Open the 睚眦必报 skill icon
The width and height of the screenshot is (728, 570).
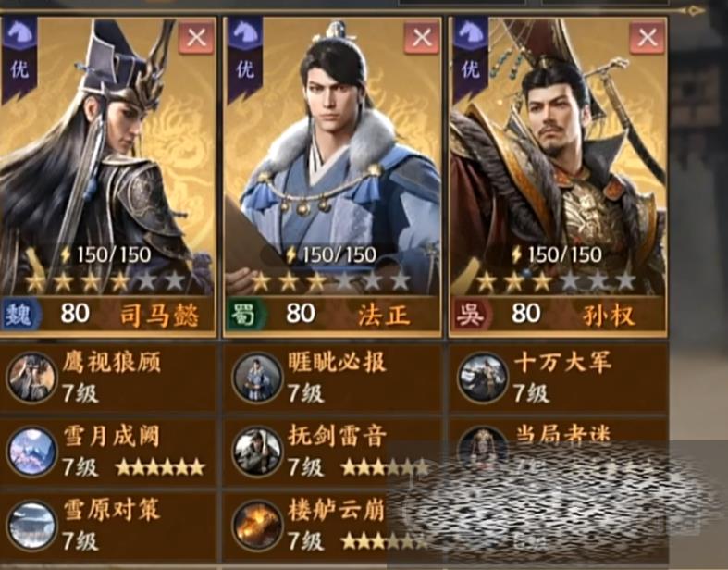pyautogui.click(x=257, y=378)
